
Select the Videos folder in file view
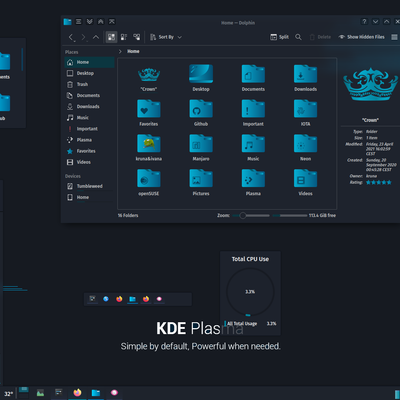[305, 182]
